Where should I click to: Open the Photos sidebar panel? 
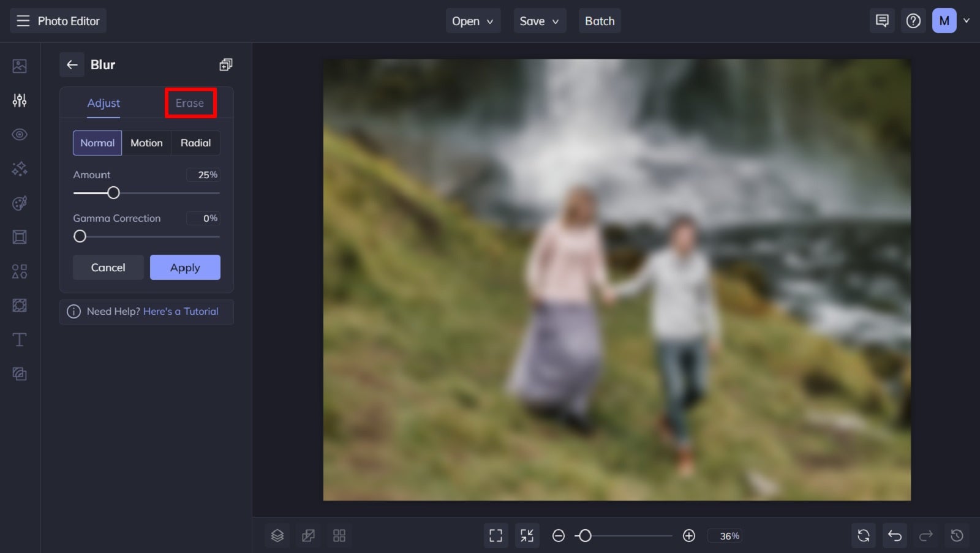[19, 66]
